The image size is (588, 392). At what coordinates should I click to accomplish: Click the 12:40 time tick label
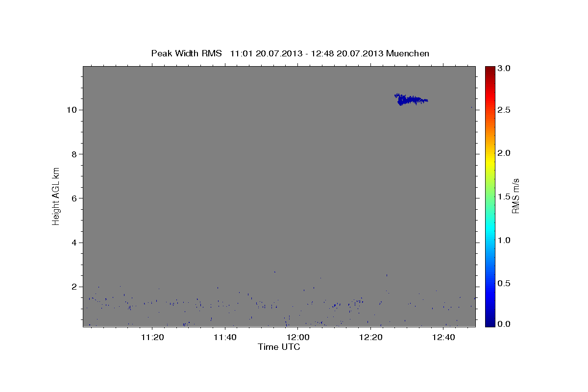pyautogui.click(x=444, y=338)
